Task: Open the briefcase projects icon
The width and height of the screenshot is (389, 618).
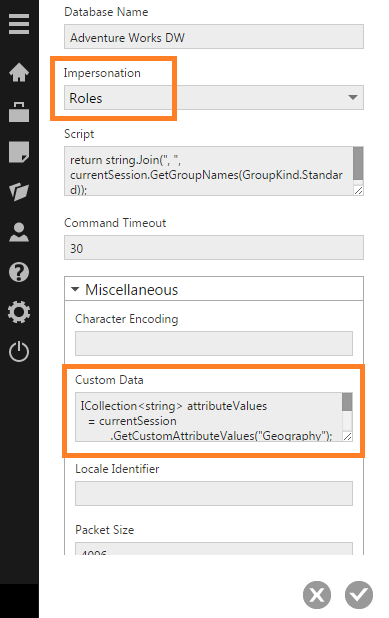Action: click(19, 112)
